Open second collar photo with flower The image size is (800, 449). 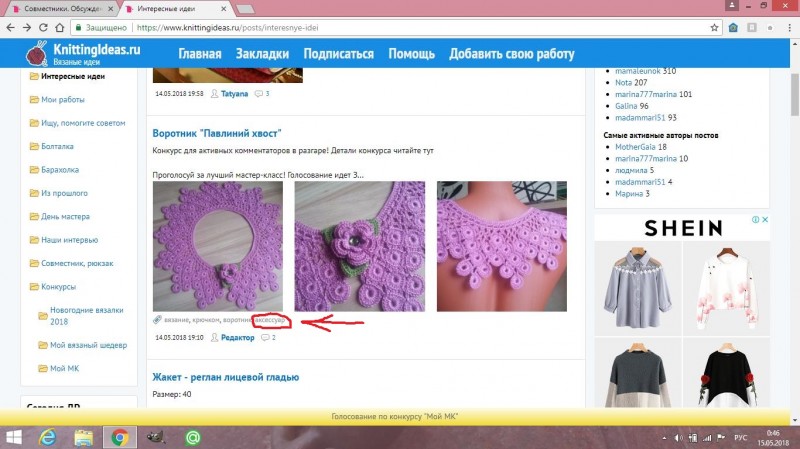pyautogui.click(x=360, y=246)
